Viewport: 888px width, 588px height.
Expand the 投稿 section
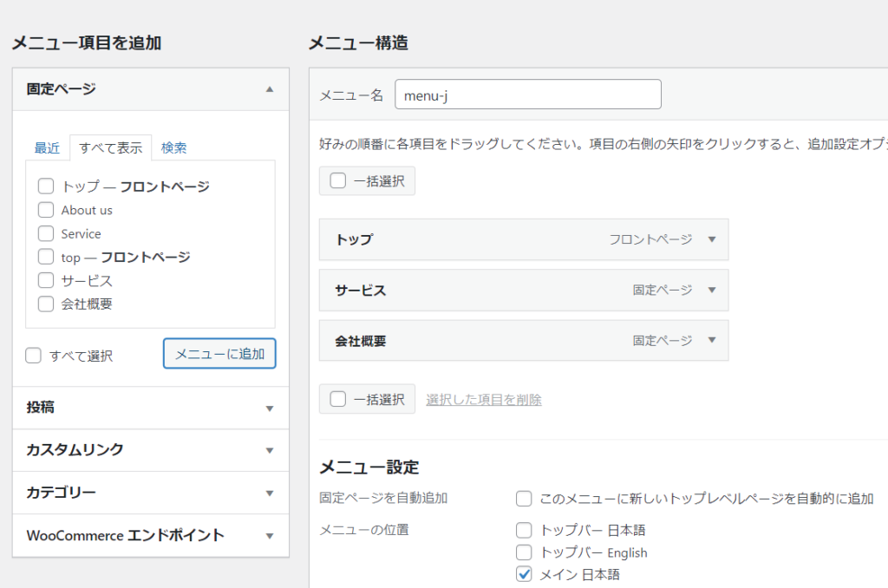pos(270,408)
